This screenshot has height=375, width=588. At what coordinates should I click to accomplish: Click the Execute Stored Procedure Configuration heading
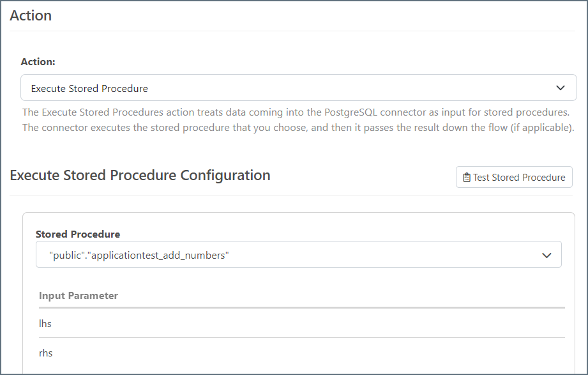(x=140, y=175)
